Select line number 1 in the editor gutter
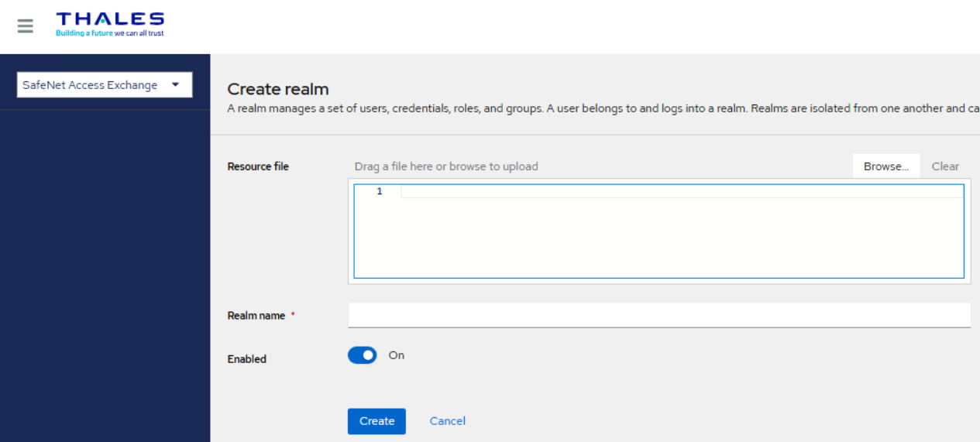980x442 pixels. (x=379, y=191)
